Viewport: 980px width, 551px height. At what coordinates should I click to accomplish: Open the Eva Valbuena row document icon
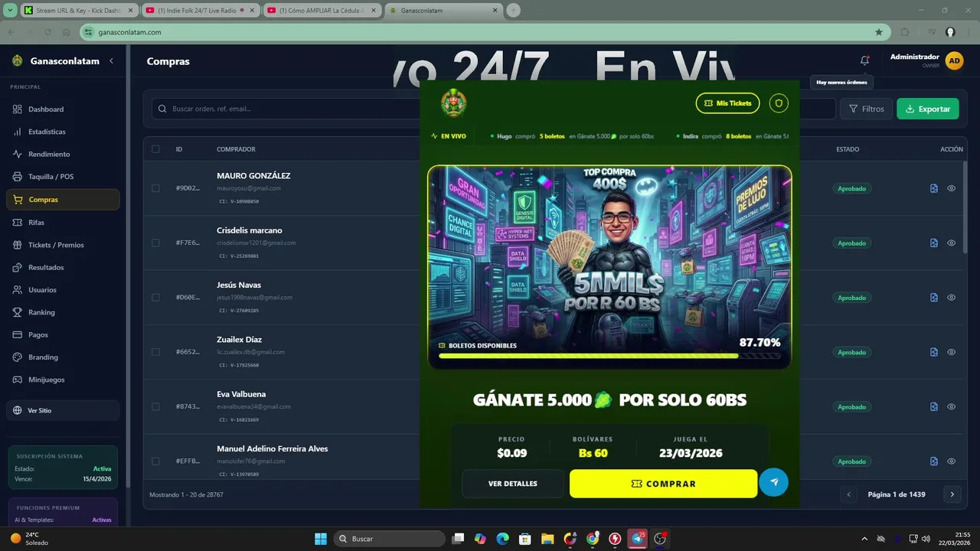click(934, 406)
